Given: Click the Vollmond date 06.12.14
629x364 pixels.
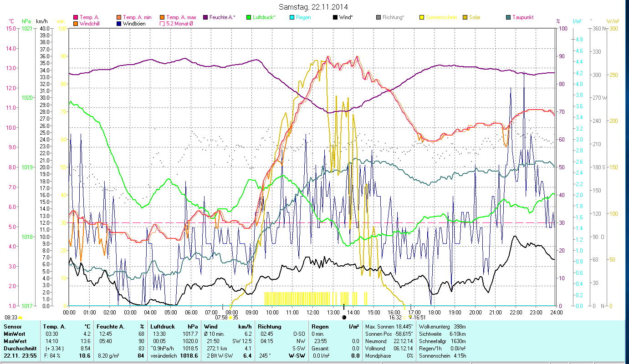Looking at the screenshot, I should click(x=403, y=348).
